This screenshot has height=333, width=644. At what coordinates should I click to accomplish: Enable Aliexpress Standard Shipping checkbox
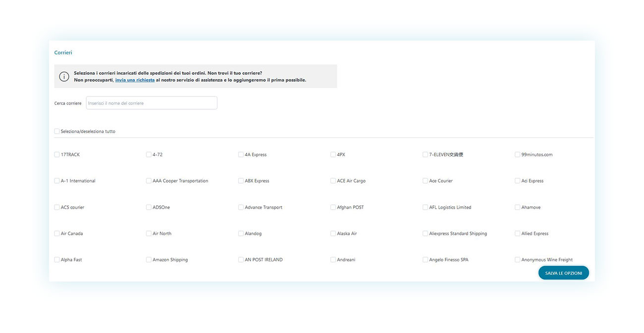click(425, 233)
